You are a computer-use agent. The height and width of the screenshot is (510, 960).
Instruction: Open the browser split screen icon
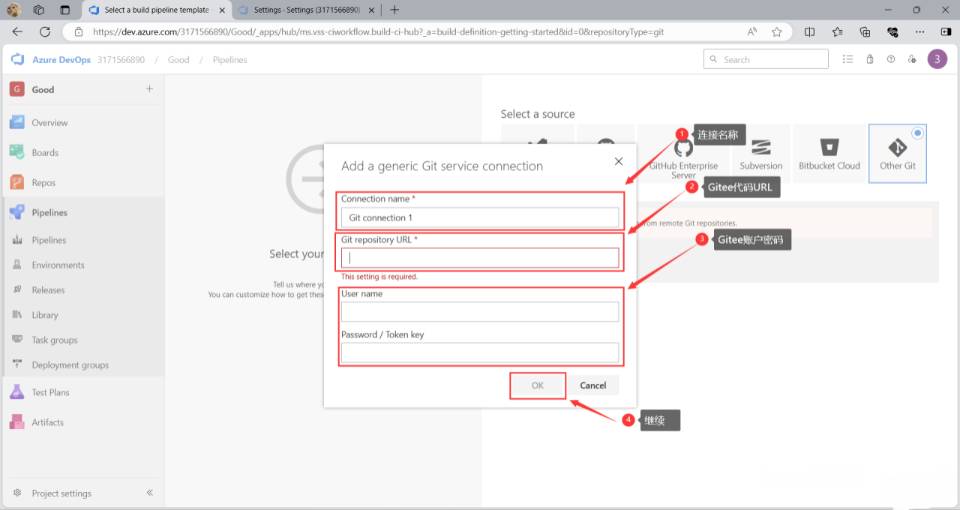coord(809,32)
